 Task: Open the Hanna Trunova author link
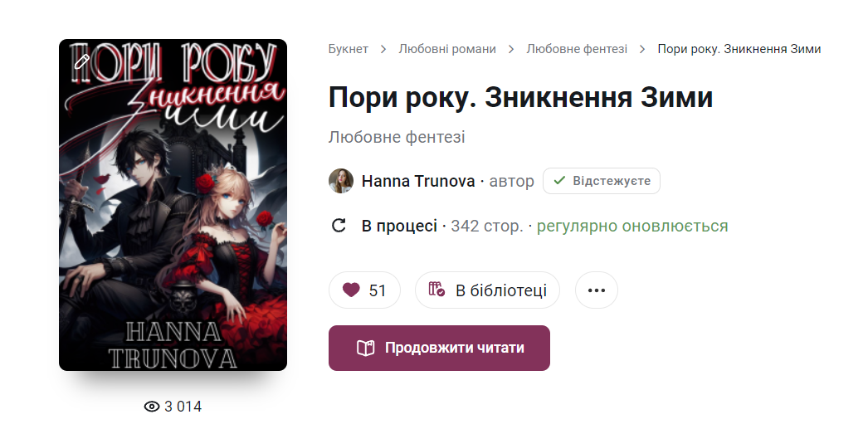click(418, 181)
